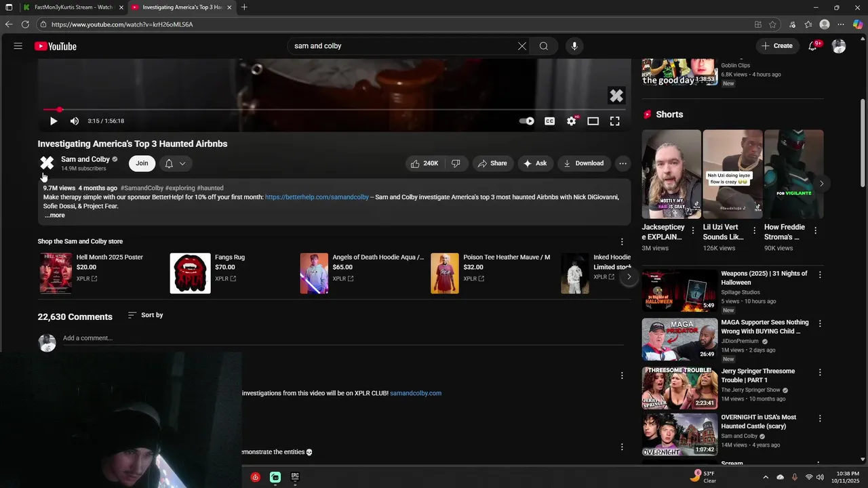The image size is (868, 488).
Task: Open options menu for pinned comment
Action: click(x=622, y=375)
